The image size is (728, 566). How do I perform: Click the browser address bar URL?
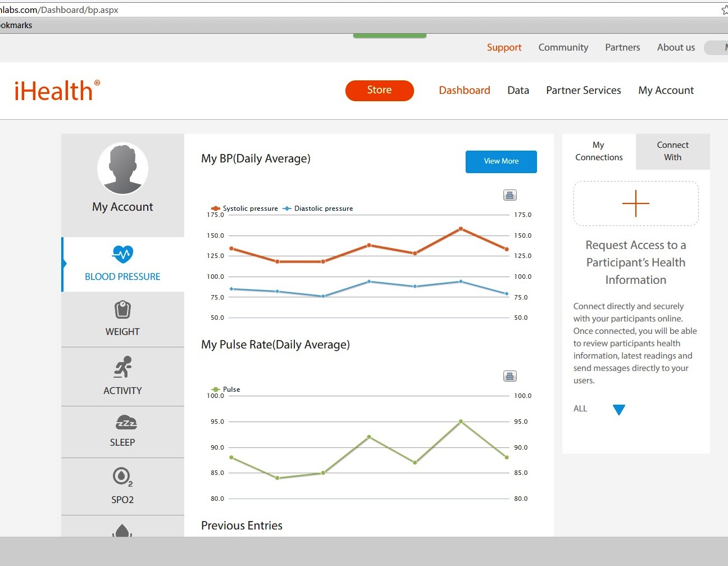pyautogui.click(x=59, y=10)
